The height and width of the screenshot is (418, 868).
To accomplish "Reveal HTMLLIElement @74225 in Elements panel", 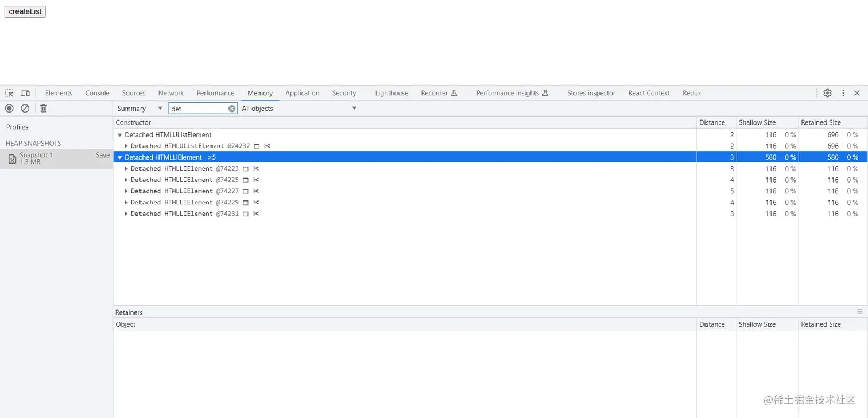I will (x=246, y=180).
